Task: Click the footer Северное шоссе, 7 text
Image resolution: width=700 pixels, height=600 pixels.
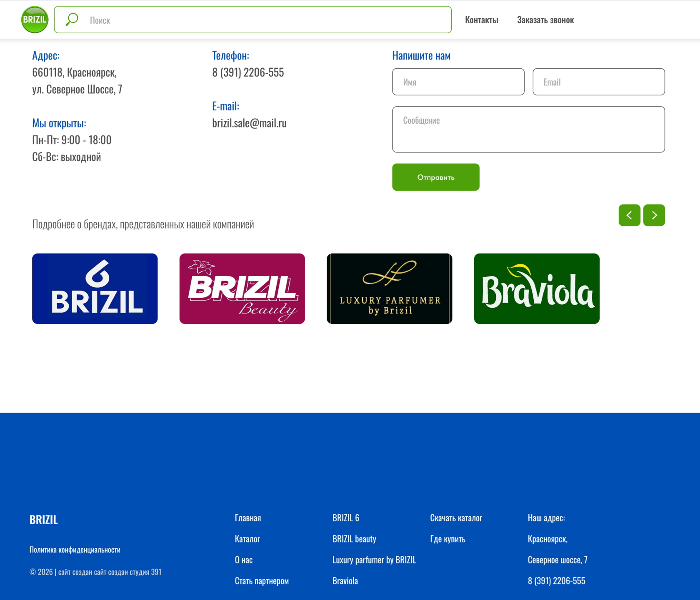Action: [x=557, y=560]
